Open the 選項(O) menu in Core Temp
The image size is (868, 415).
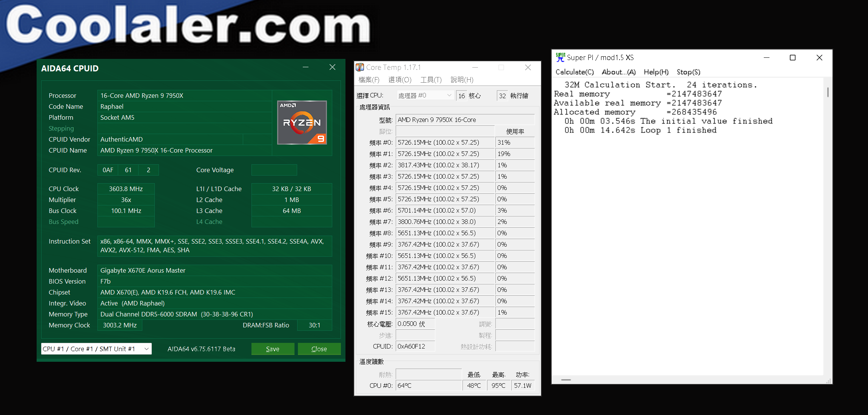(x=400, y=80)
